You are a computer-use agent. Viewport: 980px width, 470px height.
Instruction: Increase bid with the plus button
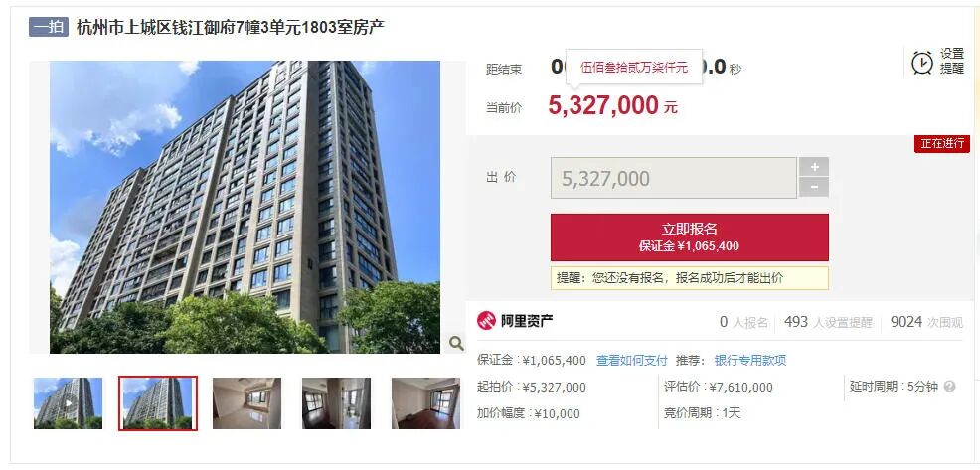pyautogui.click(x=814, y=167)
